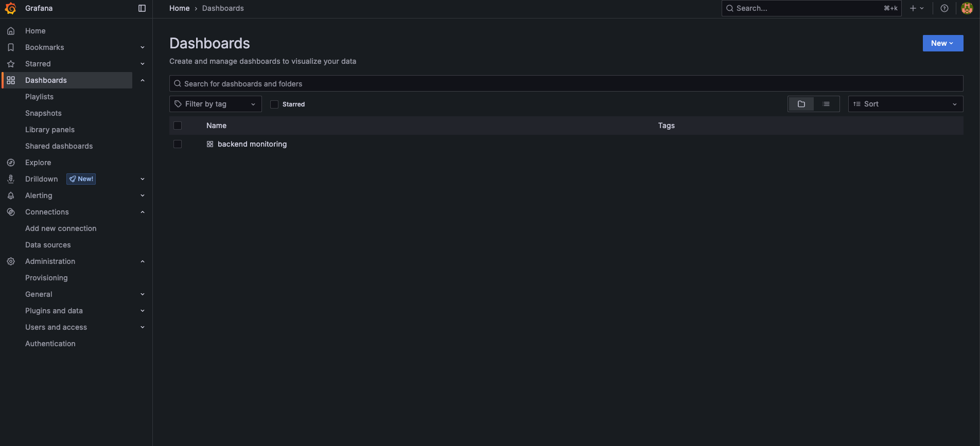Select the backend monitoring row checkbox
Image resolution: width=980 pixels, height=446 pixels.
click(178, 144)
